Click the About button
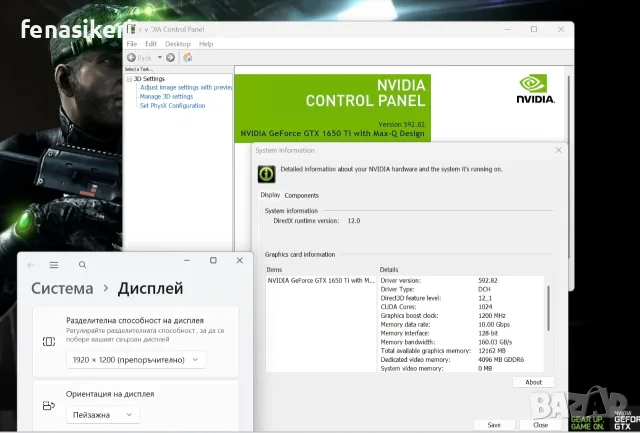The height and width of the screenshot is (433, 640). [533, 382]
